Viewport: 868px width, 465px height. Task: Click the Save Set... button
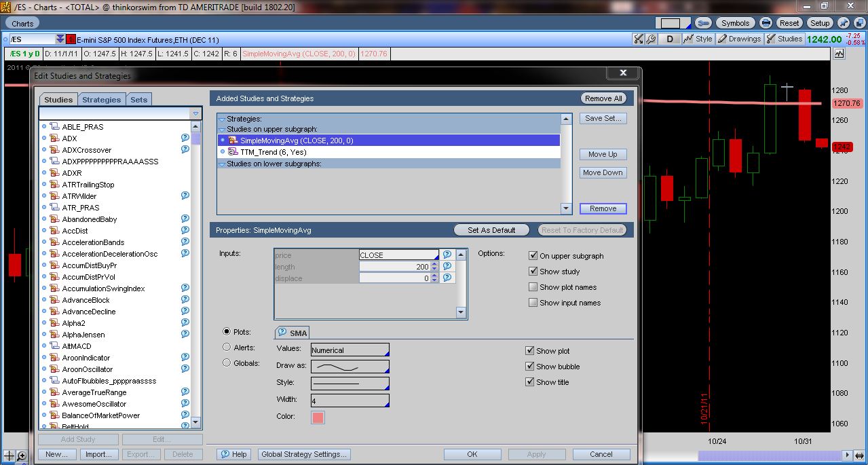point(603,118)
